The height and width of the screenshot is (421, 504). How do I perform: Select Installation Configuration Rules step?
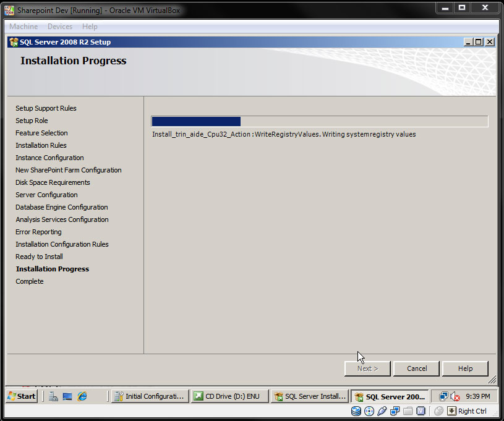pos(62,244)
